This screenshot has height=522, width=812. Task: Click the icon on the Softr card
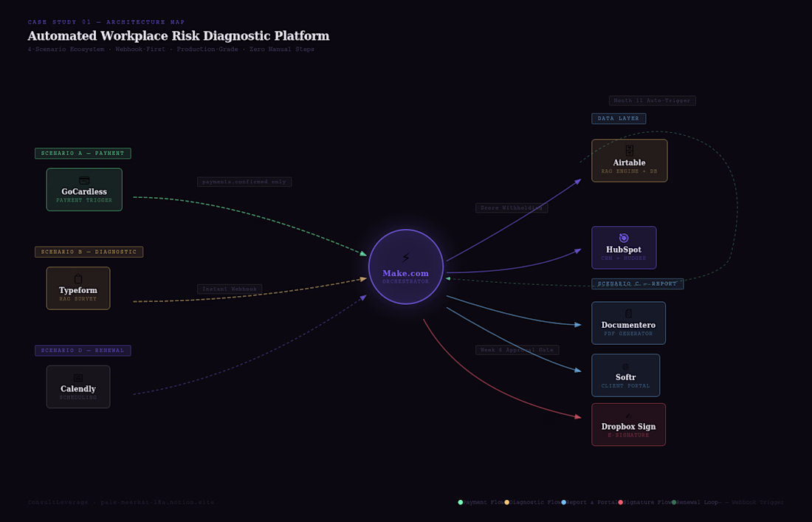625,366
